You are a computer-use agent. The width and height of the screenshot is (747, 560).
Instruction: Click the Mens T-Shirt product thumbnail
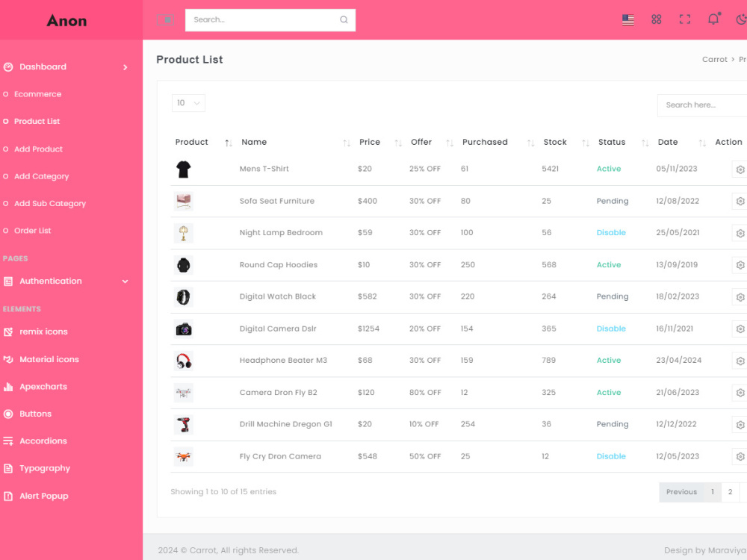(x=184, y=169)
